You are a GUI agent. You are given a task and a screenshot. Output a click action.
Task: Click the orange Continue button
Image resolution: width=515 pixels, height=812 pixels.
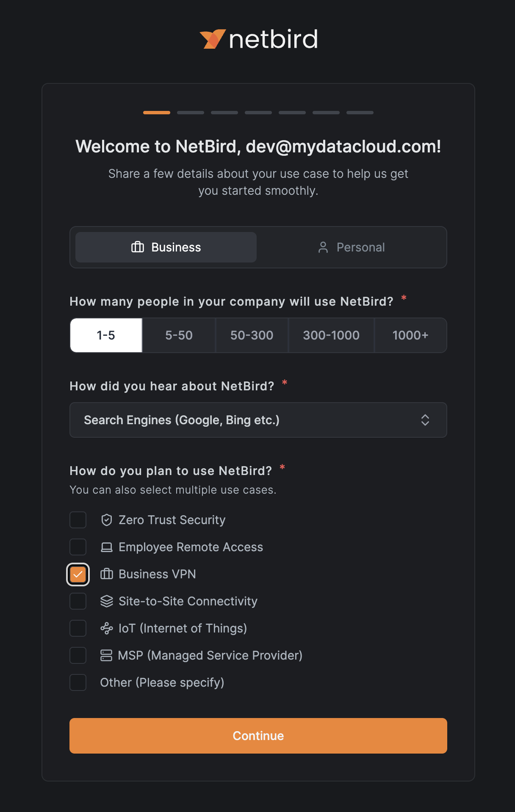258,736
